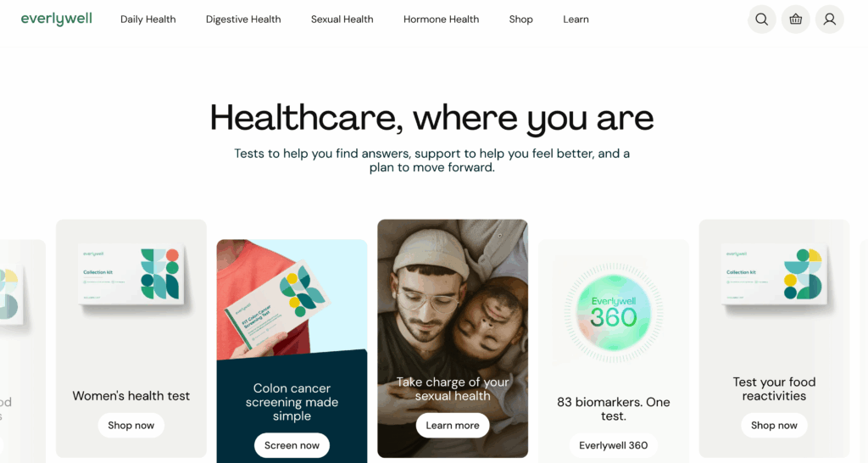Click Learn more on sexual health card
This screenshot has height=463, width=868.
point(453,426)
